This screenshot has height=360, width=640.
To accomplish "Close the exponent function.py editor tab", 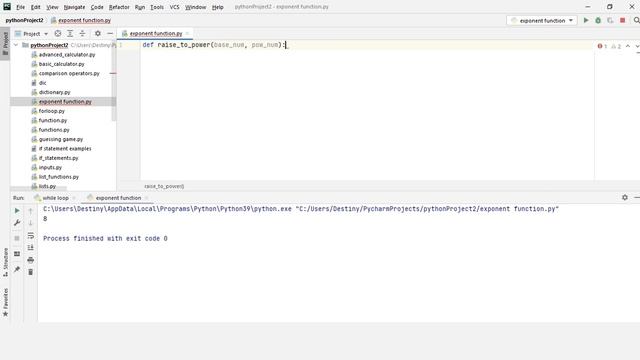I will click(187, 33).
